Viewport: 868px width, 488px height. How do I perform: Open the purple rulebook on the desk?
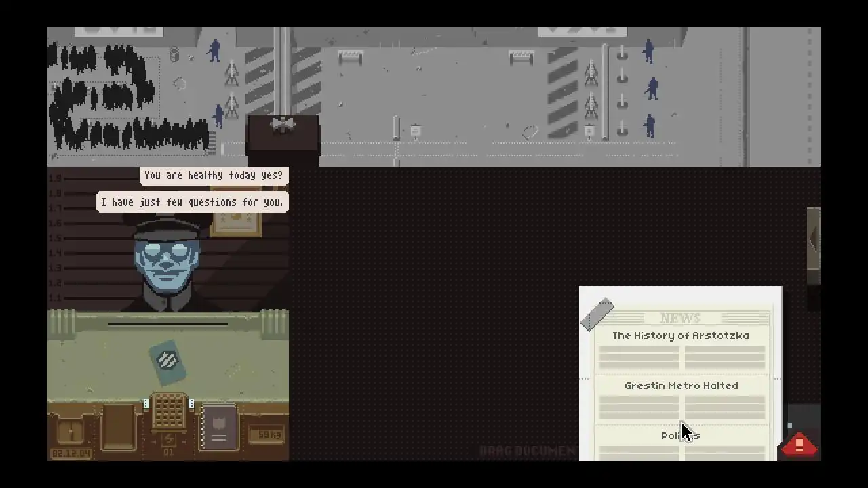218,428
